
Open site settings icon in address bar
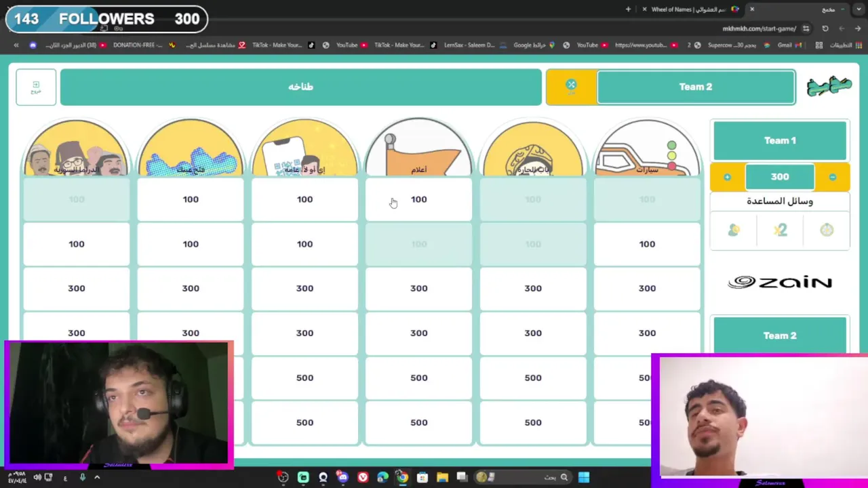pos(806,28)
